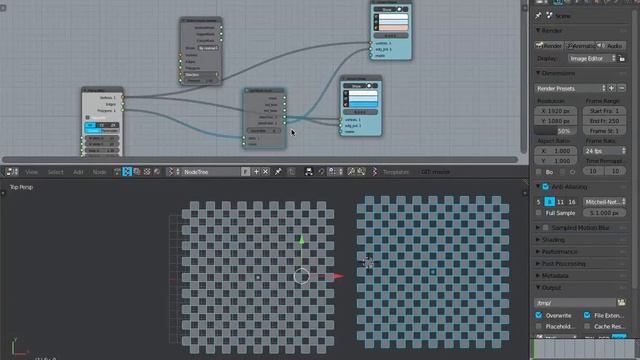Viewport: 640px width, 360px height.
Task: Open the 24 fps frame rate dropdown
Action: [x=604, y=151]
